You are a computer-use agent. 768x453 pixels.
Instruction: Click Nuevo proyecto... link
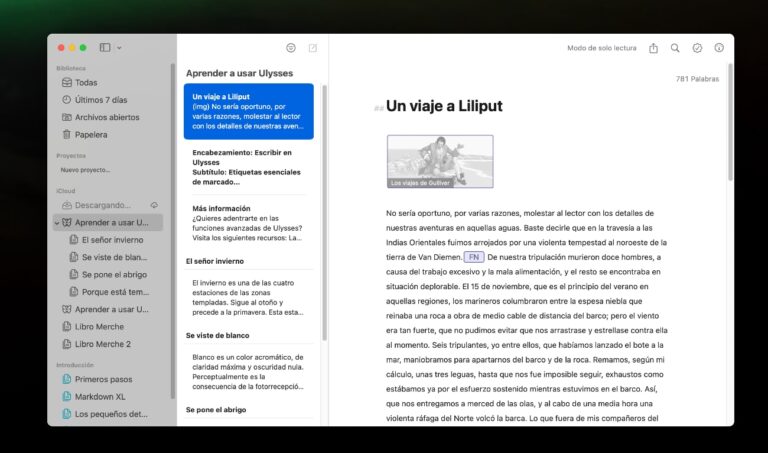pos(85,170)
